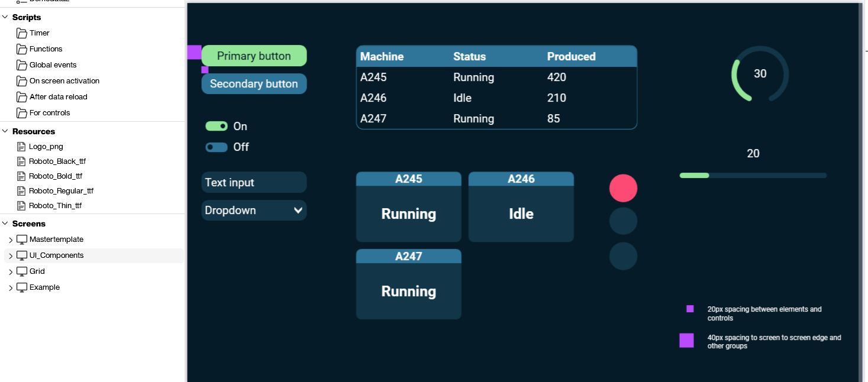Select the Mastertemplate screen icon
868x382 pixels.
pyautogui.click(x=22, y=239)
